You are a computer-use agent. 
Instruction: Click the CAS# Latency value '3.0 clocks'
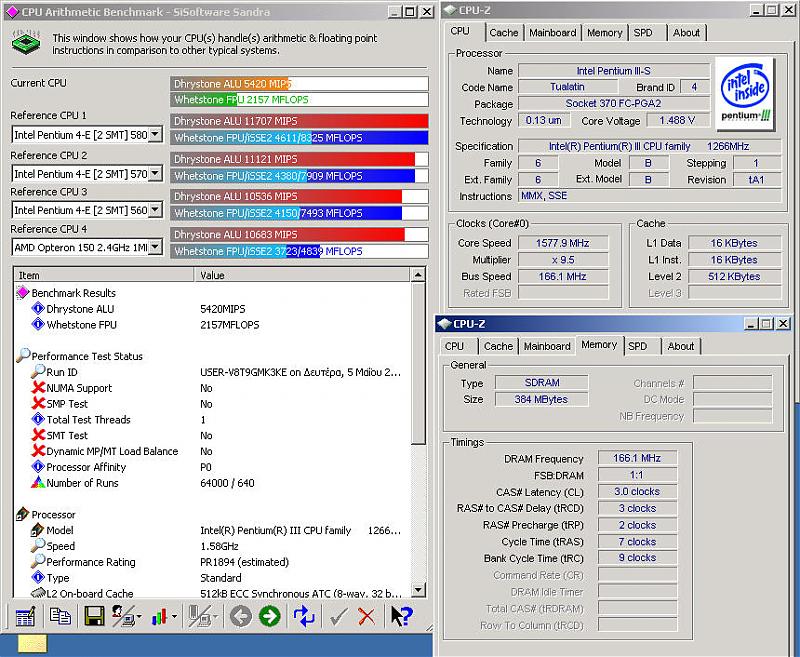(x=637, y=491)
